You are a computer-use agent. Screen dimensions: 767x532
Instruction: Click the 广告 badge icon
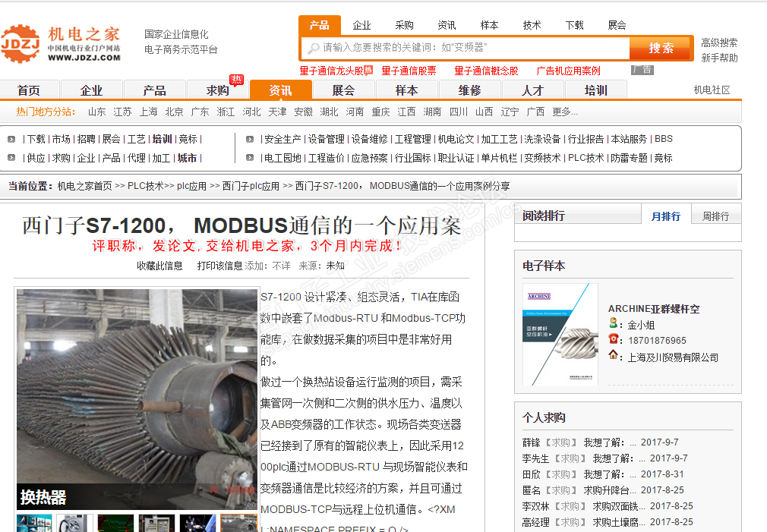[642, 70]
